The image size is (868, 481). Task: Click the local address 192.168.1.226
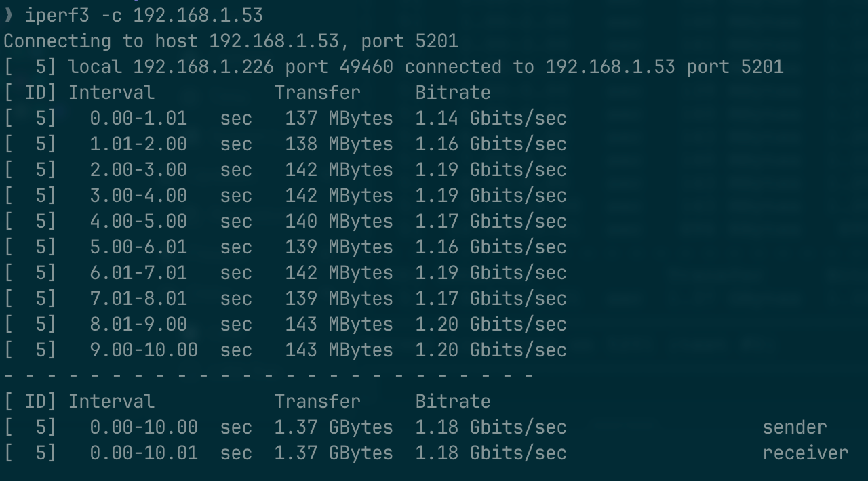coord(203,66)
